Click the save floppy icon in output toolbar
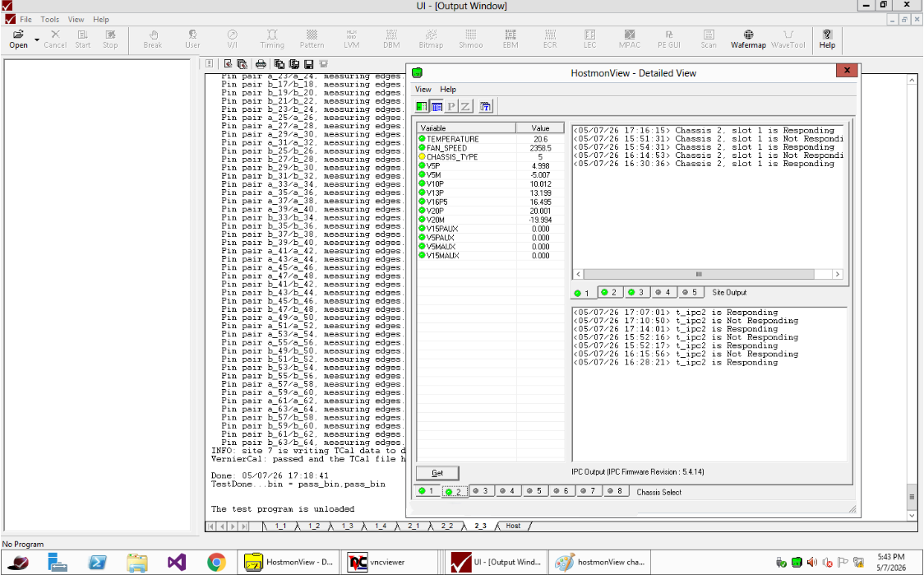The height and width of the screenshot is (575, 924). tap(308, 63)
